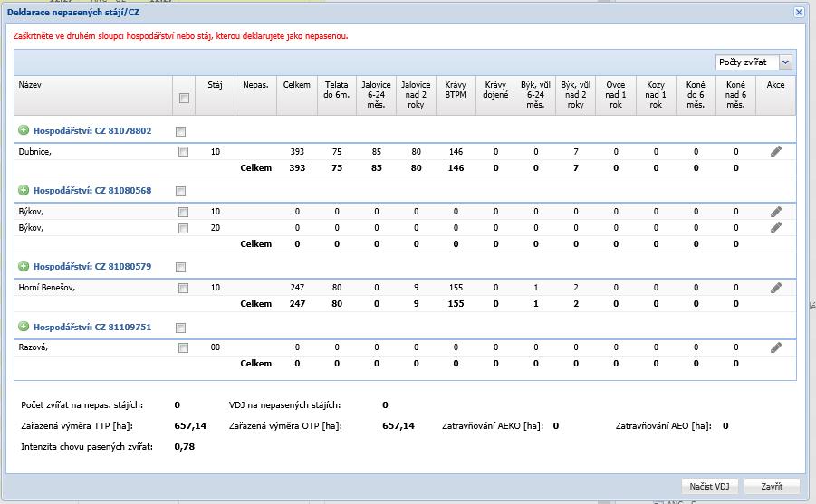This screenshot has height=504, width=816.
Task: Click the Počet zvířat na nepas. stájích label
Action: 82,404
